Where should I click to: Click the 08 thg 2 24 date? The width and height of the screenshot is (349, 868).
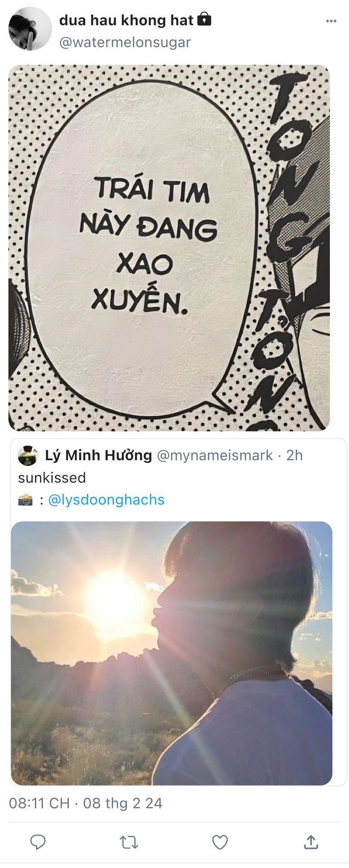[123, 803]
